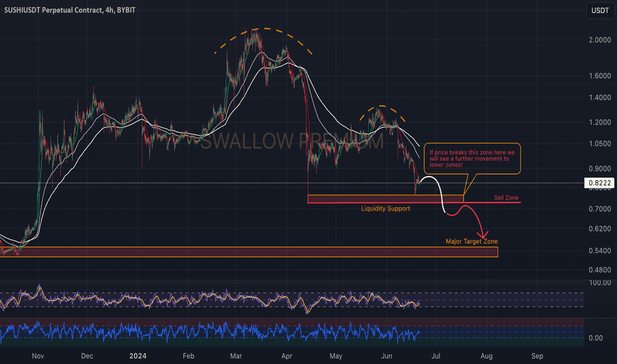Select the Major Target Zone text label
Viewport: 617px width, 364px height.
point(471,242)
